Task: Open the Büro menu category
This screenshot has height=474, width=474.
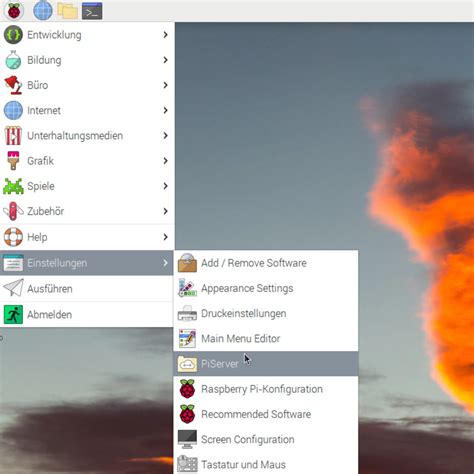Action: [x=87, y=85]
